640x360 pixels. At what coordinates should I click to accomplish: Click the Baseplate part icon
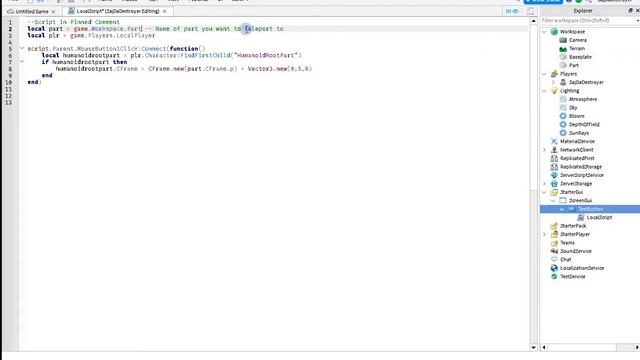tap(563, 57)
